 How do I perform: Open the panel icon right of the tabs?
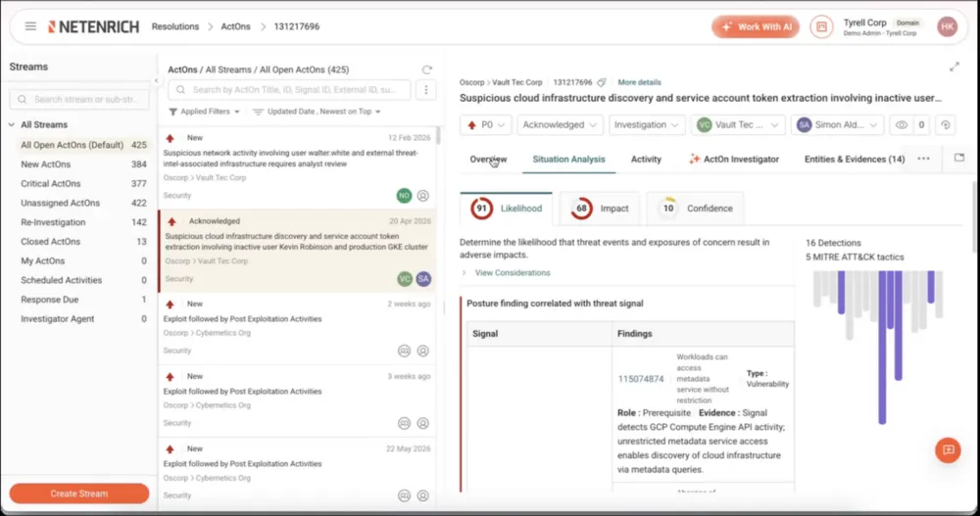point(959,158)
